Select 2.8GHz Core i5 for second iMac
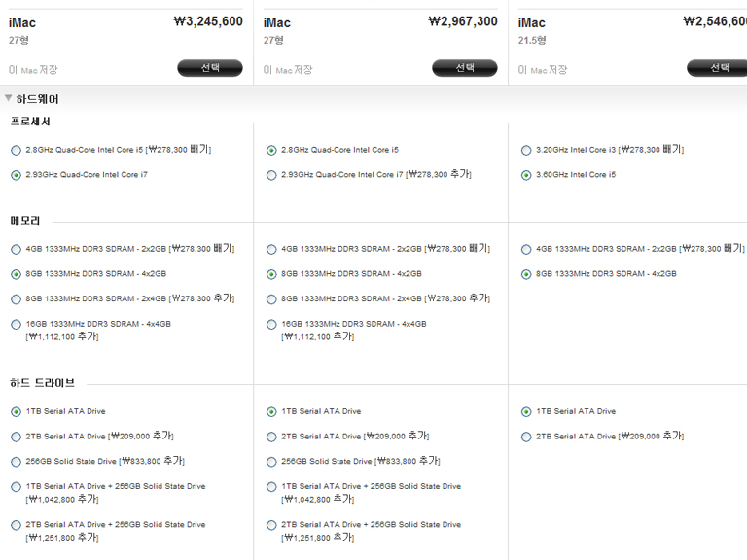Image resolution: width=747 pixels, height=560 pixels. point(271,151)
